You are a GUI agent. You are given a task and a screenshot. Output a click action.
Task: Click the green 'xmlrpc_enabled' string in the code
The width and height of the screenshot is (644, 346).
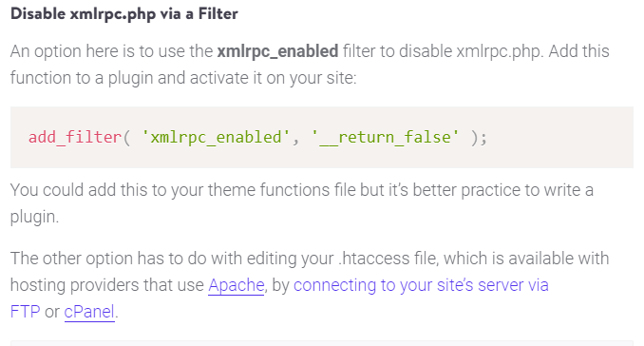click(216, 137)
